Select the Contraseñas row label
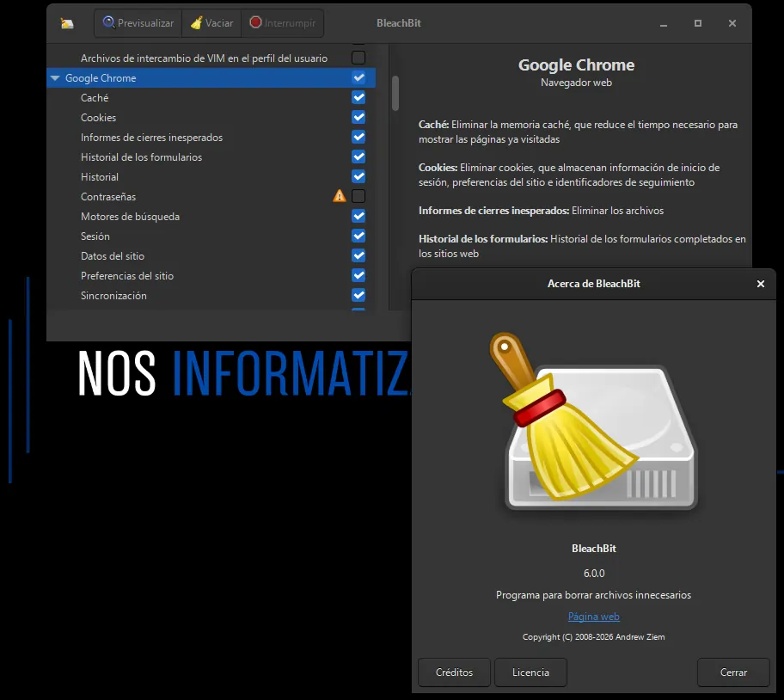Image resolution: width=784 pixels, height=700 pixels. pyautogui.click(x=108, y=197)
